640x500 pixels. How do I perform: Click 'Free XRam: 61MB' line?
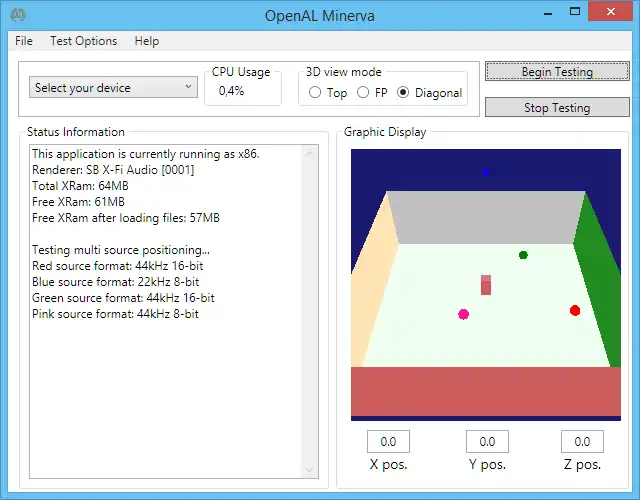[78, 202]
